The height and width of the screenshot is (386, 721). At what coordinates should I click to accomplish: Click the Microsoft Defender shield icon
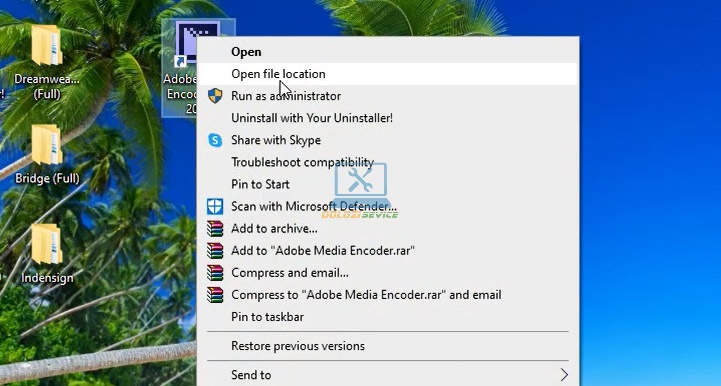(x=215, y=206)
